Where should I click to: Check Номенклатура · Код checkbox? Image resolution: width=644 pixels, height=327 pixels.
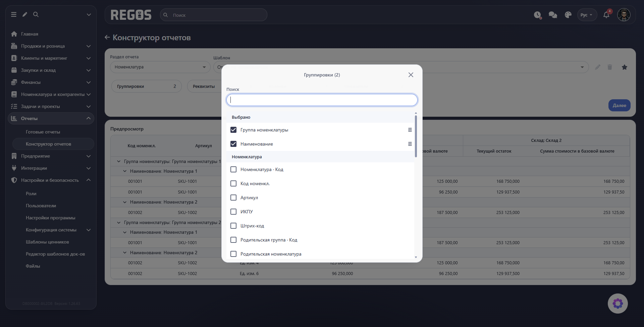(x=233, y=169)
